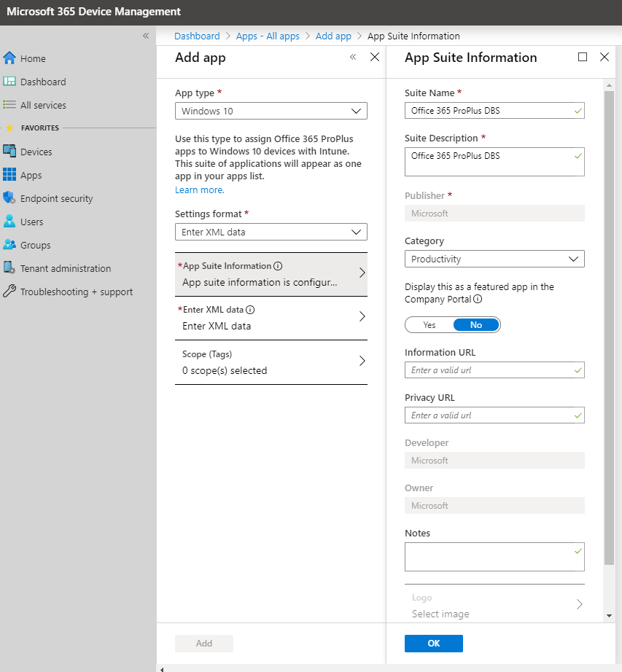
Task: Open Apps grid icon in sidebar
Action: [x=9, y=175]
